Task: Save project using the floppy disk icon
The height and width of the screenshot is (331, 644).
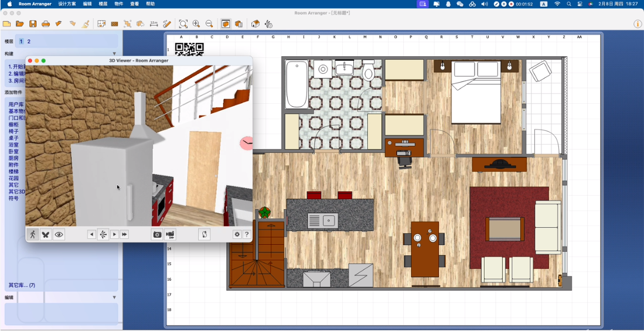Action: point(33,24)
